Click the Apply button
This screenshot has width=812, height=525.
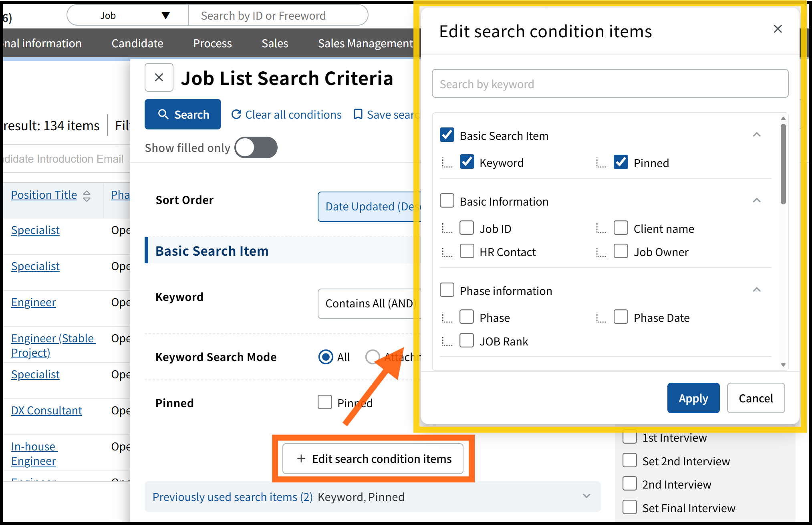[x=693, y=398]
